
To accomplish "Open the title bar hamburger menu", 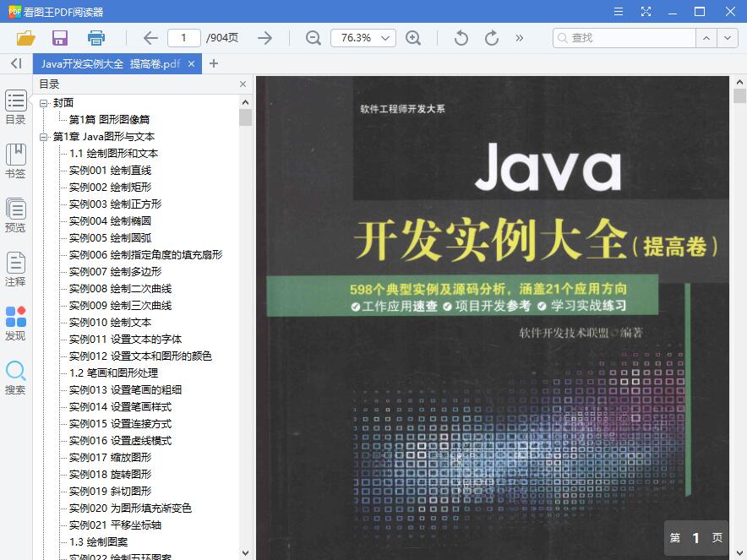I will pos(619,12).
